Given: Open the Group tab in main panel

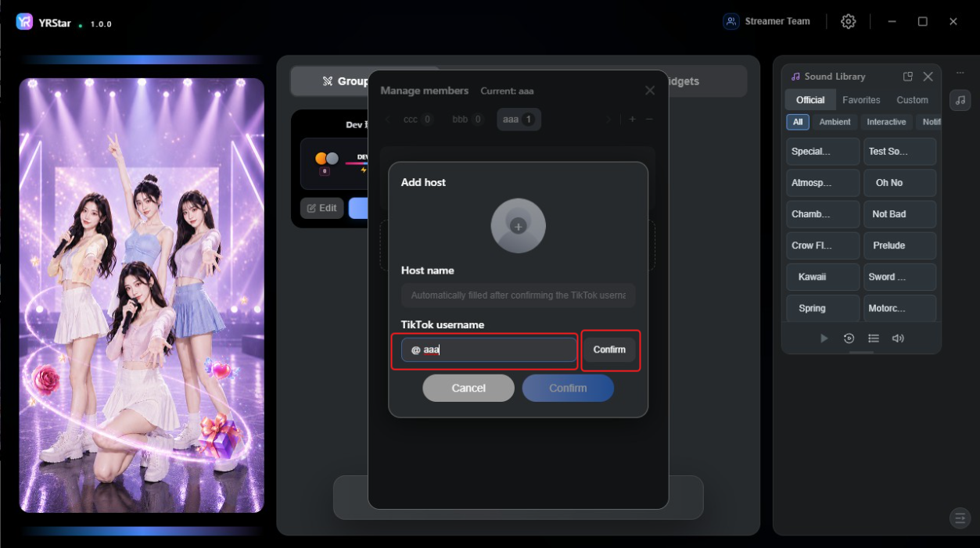Looking at the screenshot, I should (x=345, y=81).
